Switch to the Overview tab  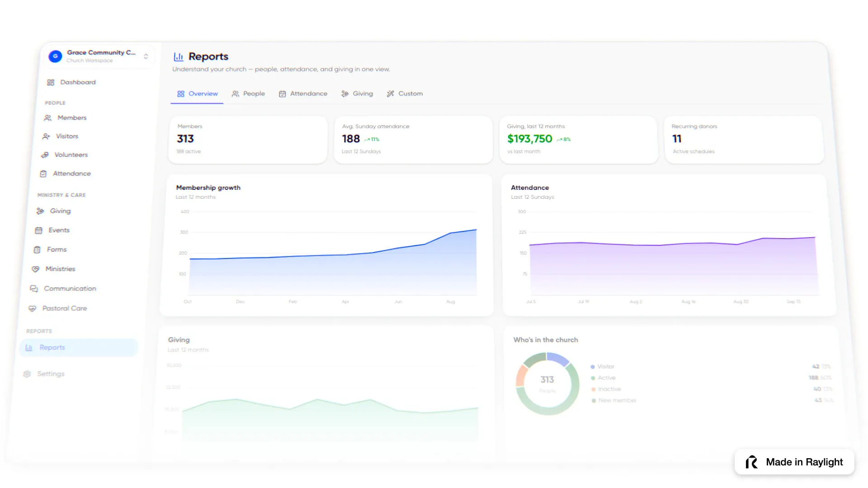click(197, 94)
